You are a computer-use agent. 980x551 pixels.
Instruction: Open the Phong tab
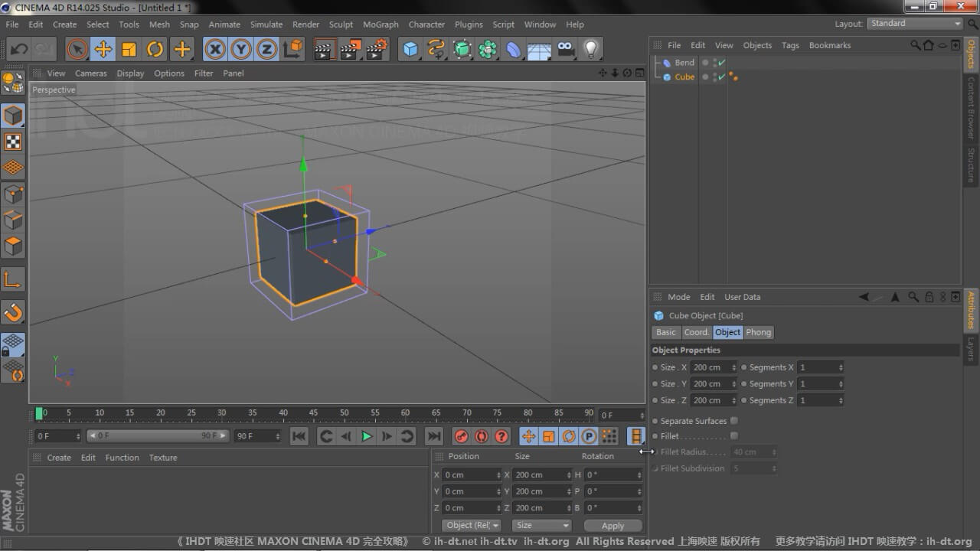click(759, 332)
